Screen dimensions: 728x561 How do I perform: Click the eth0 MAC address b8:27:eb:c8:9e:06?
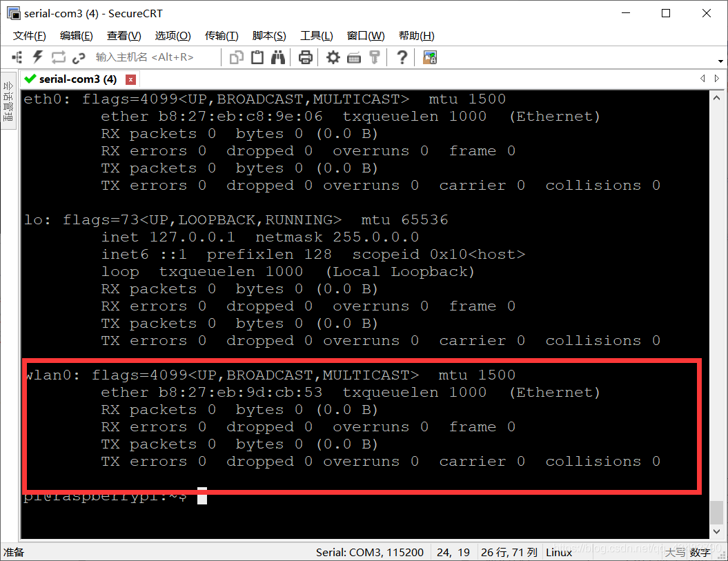click(x=240, y=117)
